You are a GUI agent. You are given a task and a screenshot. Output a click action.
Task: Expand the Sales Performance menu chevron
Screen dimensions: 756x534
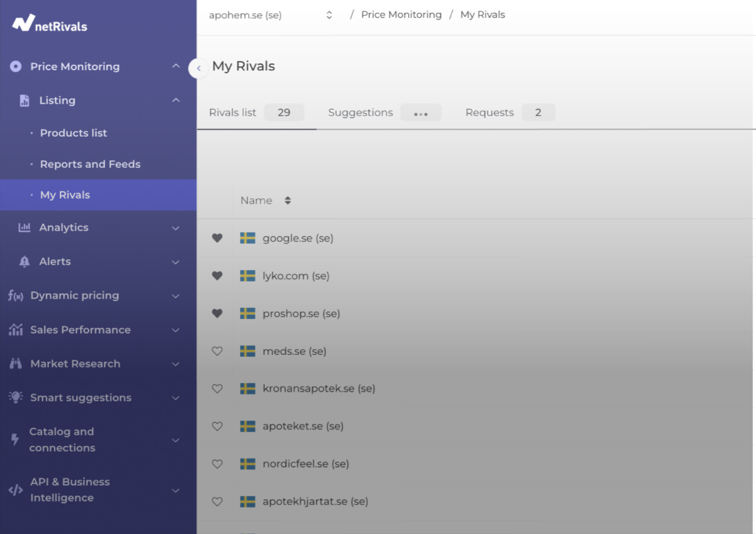point(176,330)
